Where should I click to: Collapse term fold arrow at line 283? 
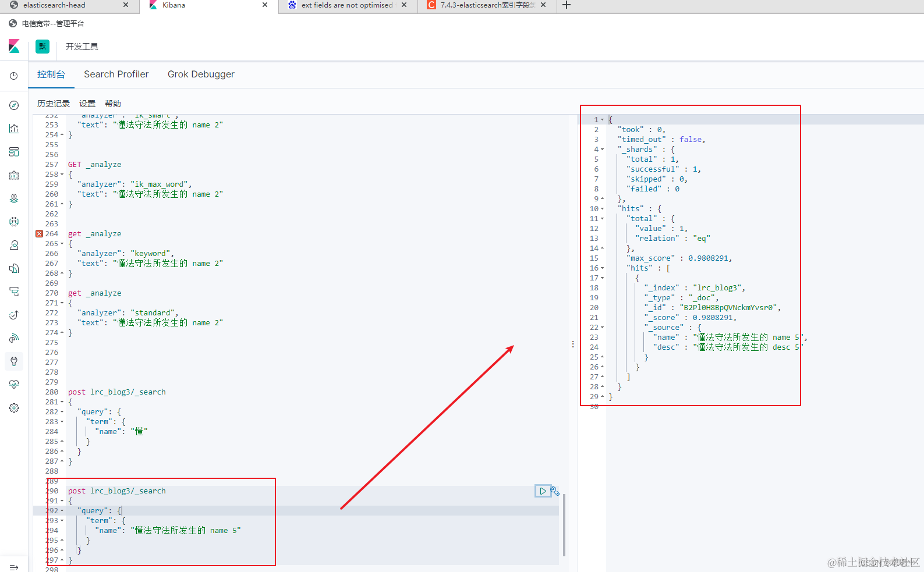(x=62, y=422)
